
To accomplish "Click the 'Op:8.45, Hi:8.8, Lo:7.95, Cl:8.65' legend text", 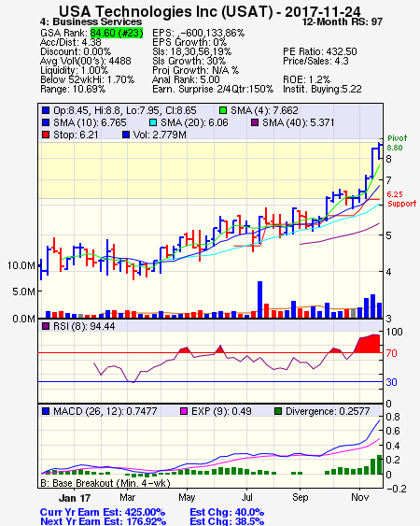I will (x=125, y=110).
